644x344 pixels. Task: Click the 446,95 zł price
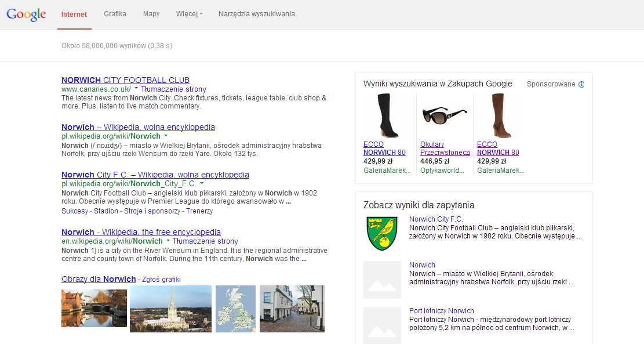[x=435, y=161]
